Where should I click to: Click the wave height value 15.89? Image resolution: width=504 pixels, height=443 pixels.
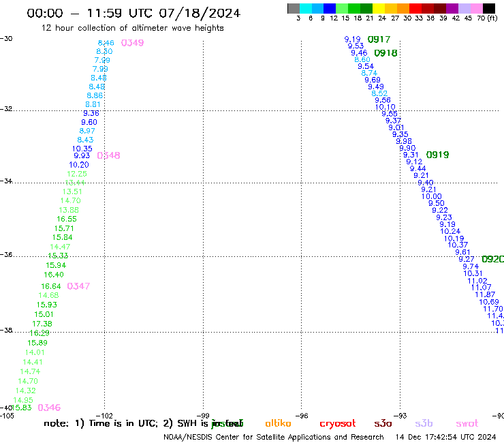(x=37, y=343)
